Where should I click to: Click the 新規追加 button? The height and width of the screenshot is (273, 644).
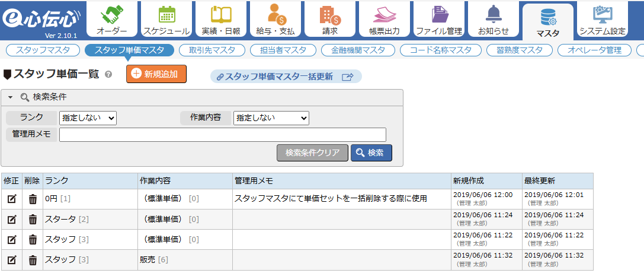tap(156, 74)
